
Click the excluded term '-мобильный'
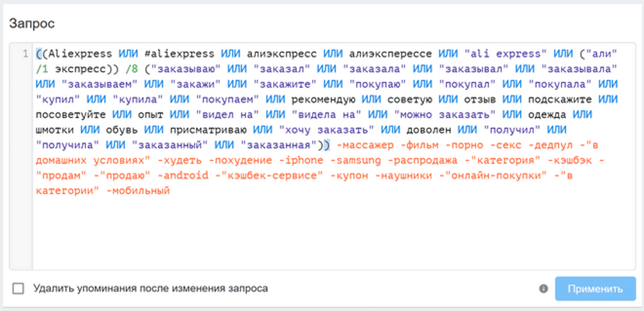pyautogui.click(x=138, y=191)
